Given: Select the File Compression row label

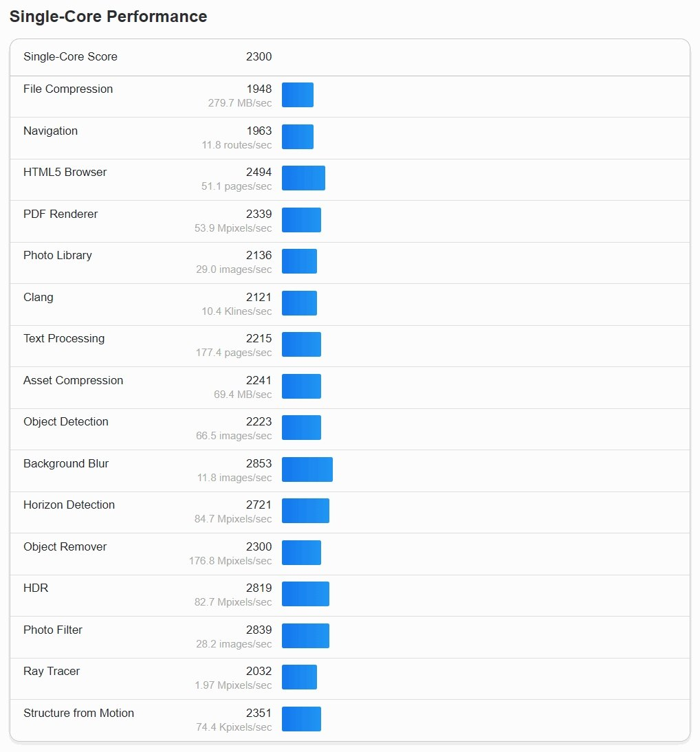Looking at the screenshot, I should (68, 89).
